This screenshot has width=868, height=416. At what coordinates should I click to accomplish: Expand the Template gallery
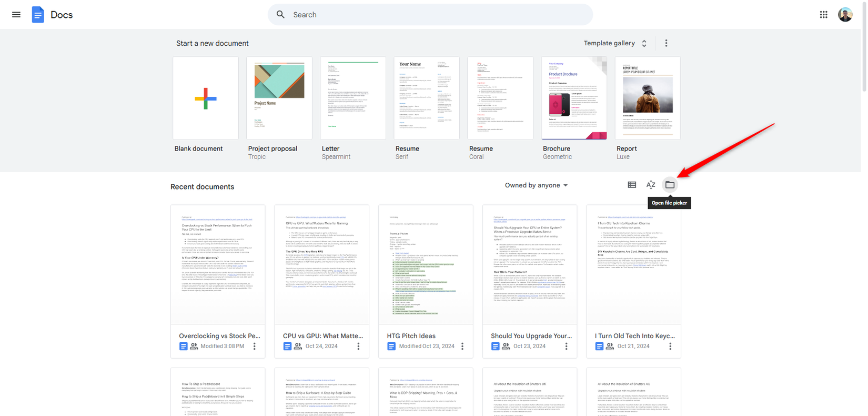[x=615, y=43]
